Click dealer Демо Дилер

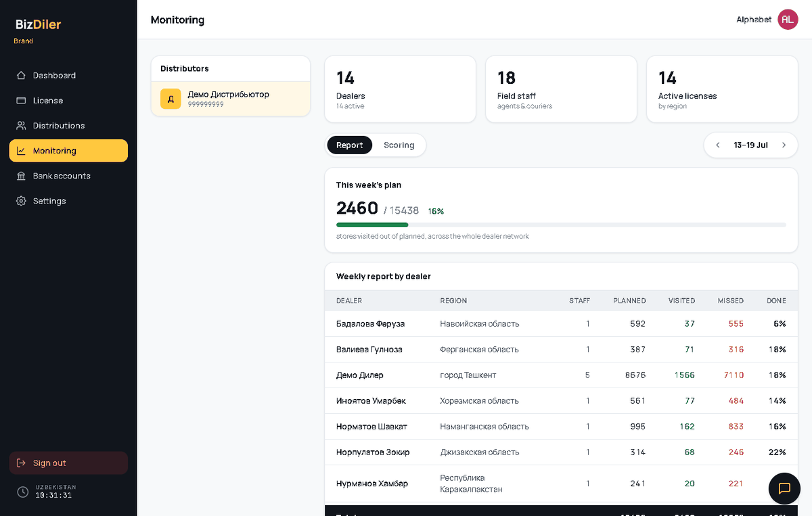coord(360,375)
